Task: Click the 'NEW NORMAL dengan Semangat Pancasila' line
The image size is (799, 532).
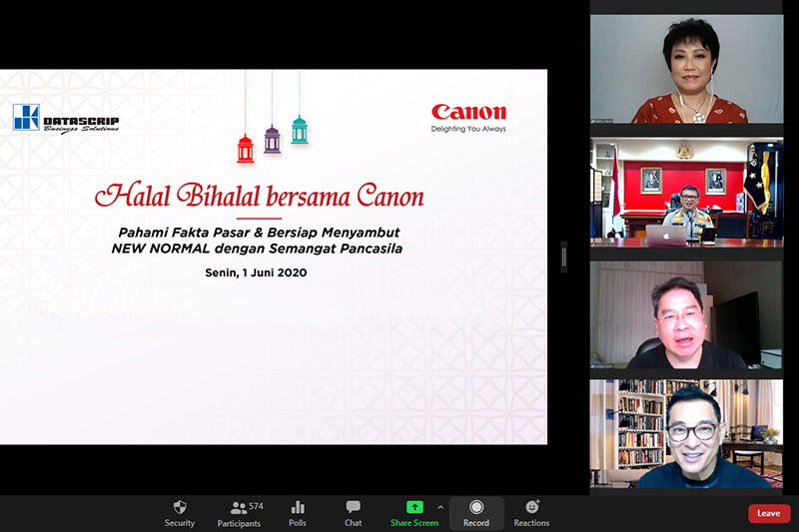Action: (x=257, y=249)
